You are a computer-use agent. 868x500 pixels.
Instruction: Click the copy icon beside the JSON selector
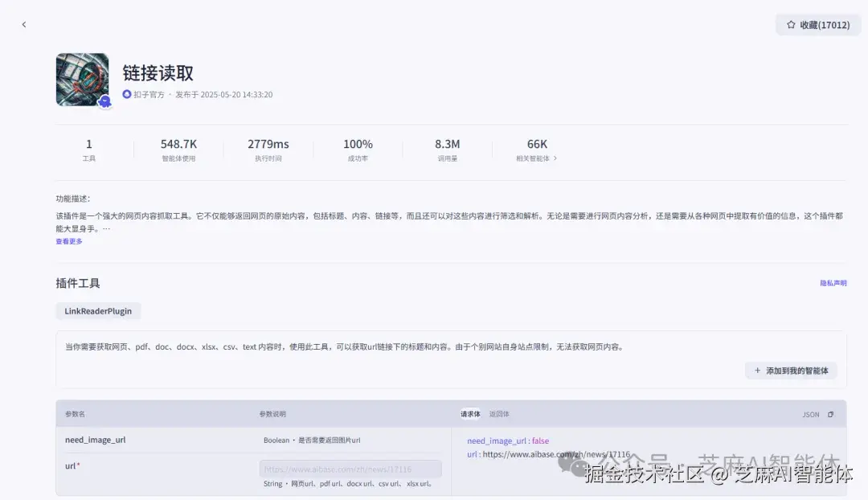pyautogui.click(x=830, y=414)
